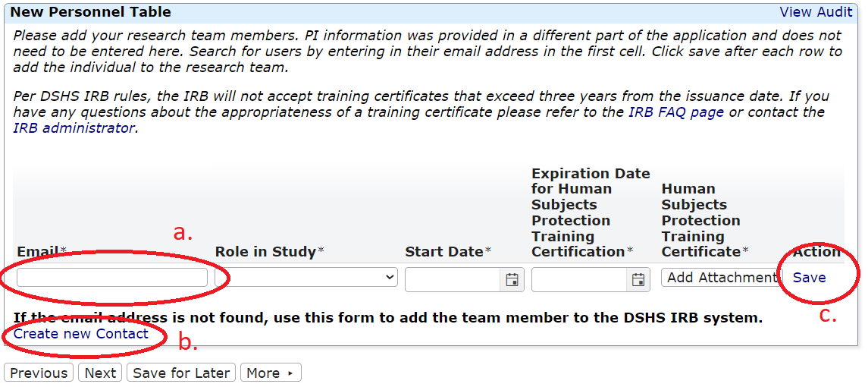Image resolution: width=868 pixels, height=387 pixels.
Task: Click the Save for Later button
Action: click(181, 373)
